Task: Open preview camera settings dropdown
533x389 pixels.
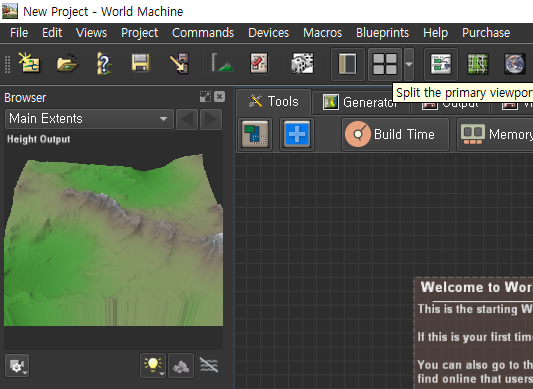Action: click(x=17, y=366)
